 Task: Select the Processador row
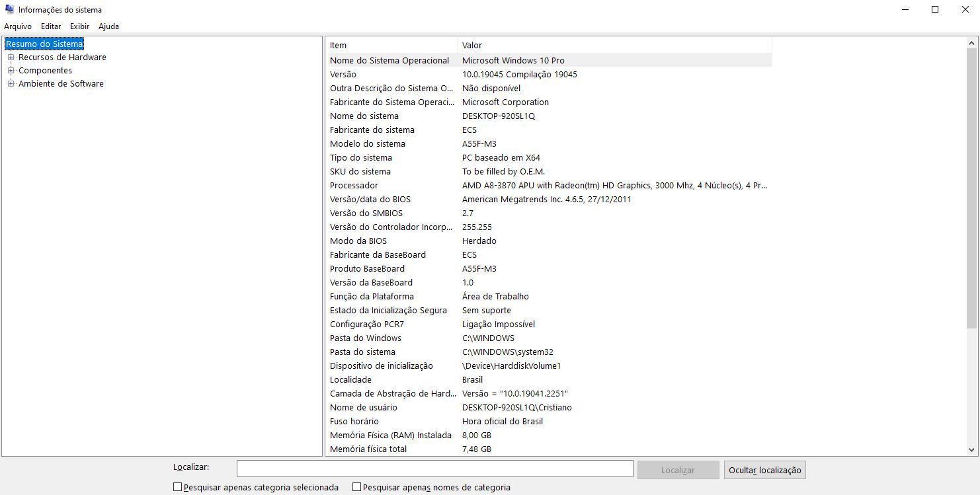tap(549, 185)
